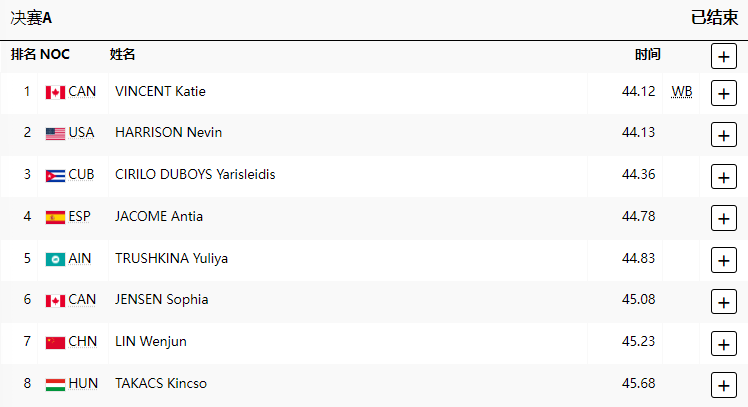This screenshot has width=748, height=407.
Task: Open athlete VINCENT Katie's name link
Action: click(160, 92)
